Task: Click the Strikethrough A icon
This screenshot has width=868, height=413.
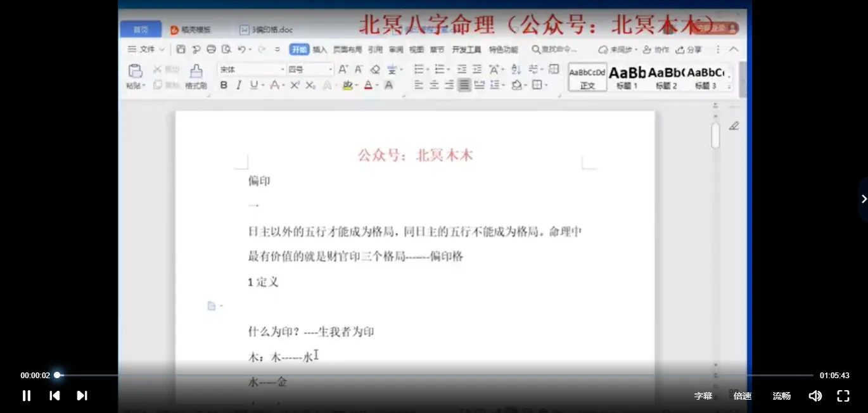Action: (x=274, y=85)
